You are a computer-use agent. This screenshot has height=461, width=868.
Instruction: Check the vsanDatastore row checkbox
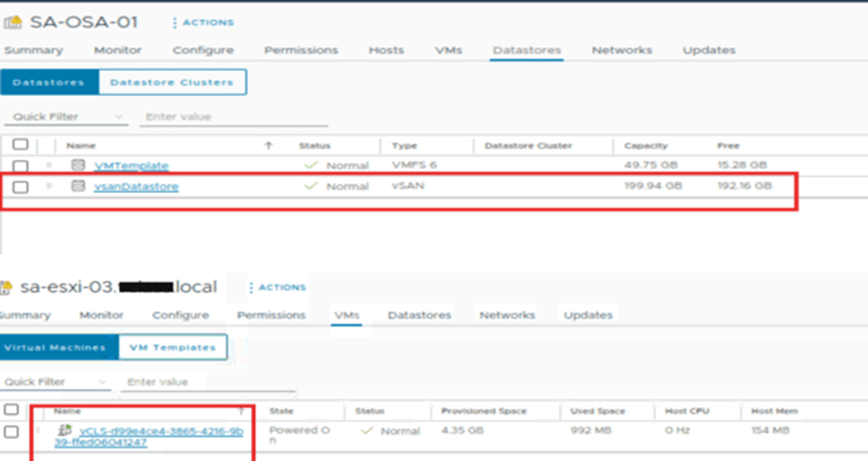[x=21, y=186]
